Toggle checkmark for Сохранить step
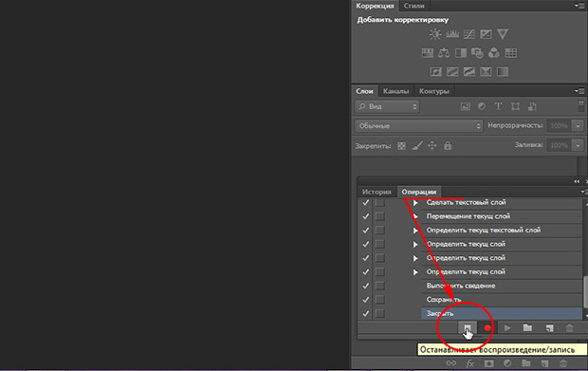The height and width of the screenshot is (371, 588). click(366, 299)
